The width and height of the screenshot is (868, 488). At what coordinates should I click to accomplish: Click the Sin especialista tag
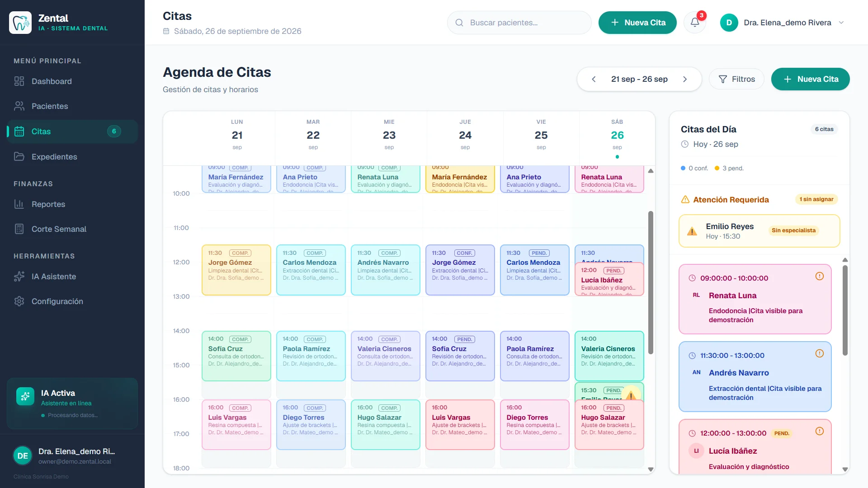(793, 230)
